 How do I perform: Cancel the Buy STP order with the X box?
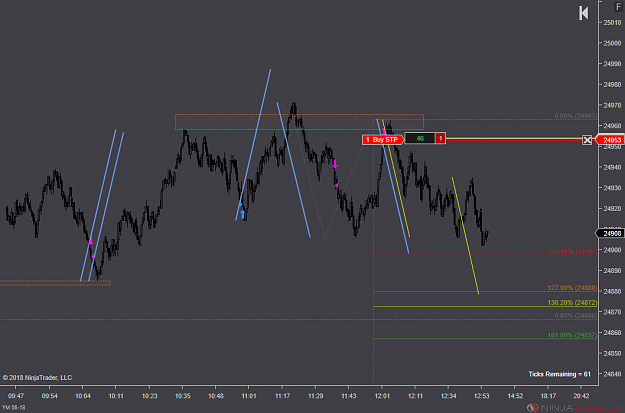(587, 140)
